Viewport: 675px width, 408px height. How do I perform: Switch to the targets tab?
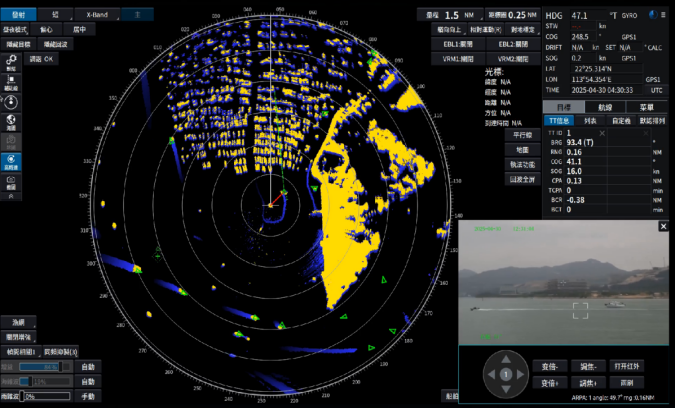tap(564, 107)
